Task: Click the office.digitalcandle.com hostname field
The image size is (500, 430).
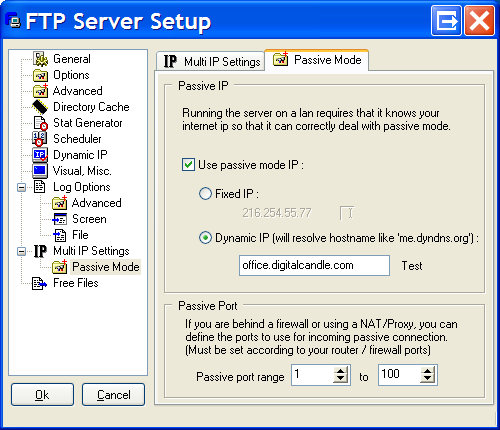Action: click(314, 265)
